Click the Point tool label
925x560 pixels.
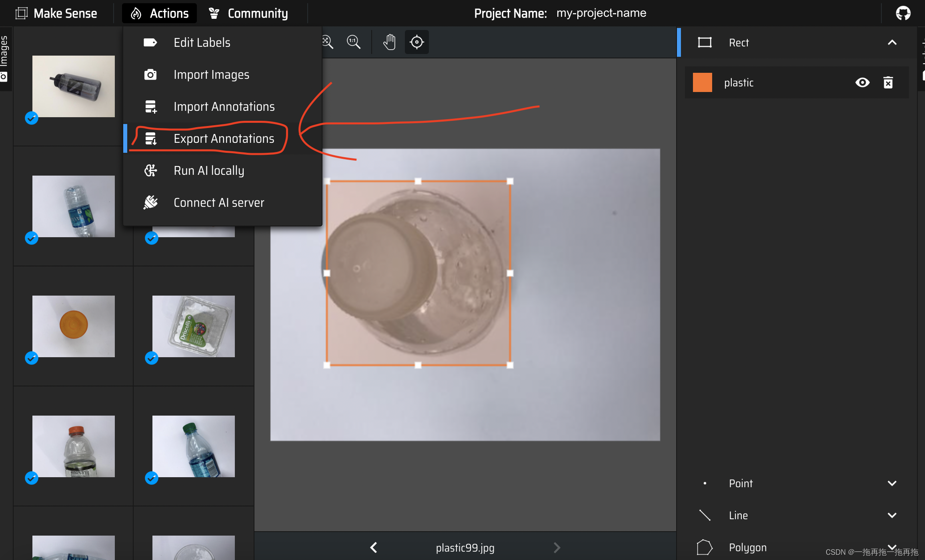pyautogui.click(x=741, y=483)
